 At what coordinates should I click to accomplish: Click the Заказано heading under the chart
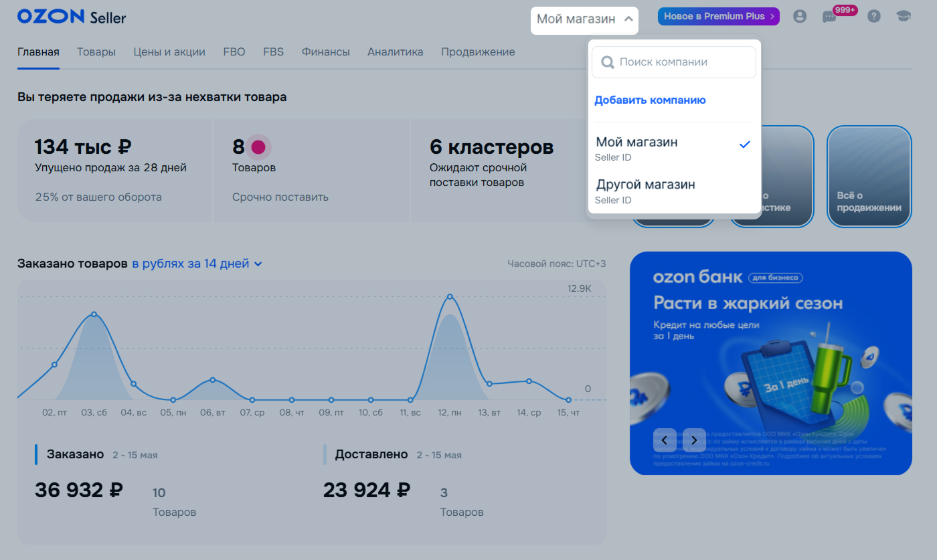pyautogui.click(x=76, y=454)
